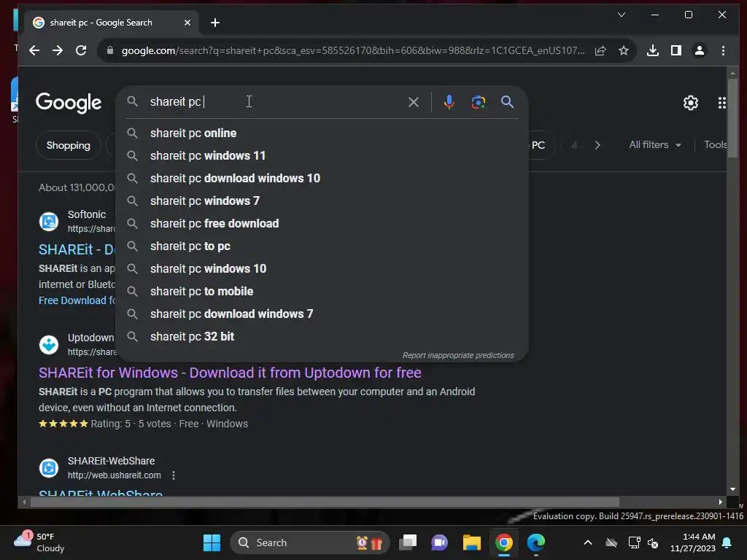Click the vertical scrollbar thumb
The height and width of the screenshot is (560, 747).
732,117
